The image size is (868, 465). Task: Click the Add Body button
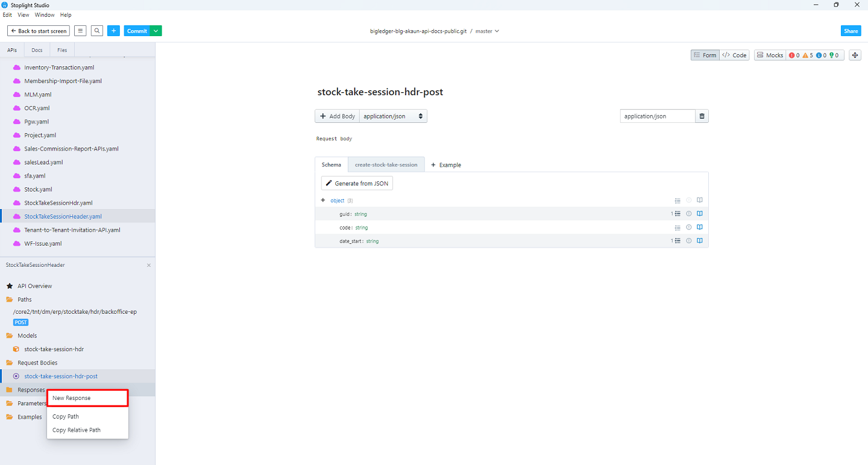click(337, 116)
